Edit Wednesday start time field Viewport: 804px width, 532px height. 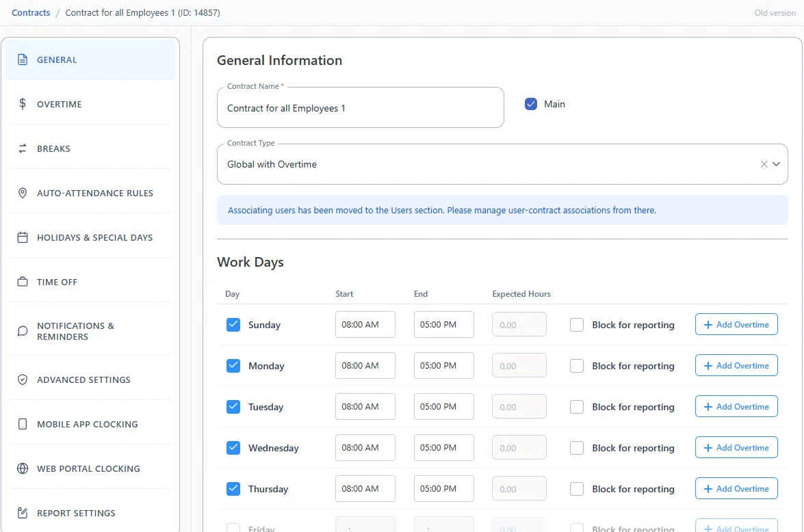[x=365, y=447]
